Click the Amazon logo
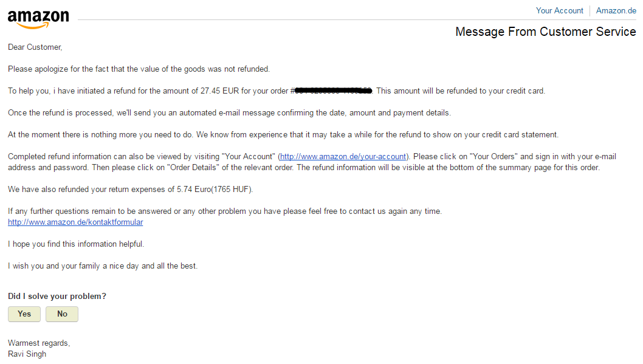The height and width of the screenshot is (364, 643). [38, 19]
